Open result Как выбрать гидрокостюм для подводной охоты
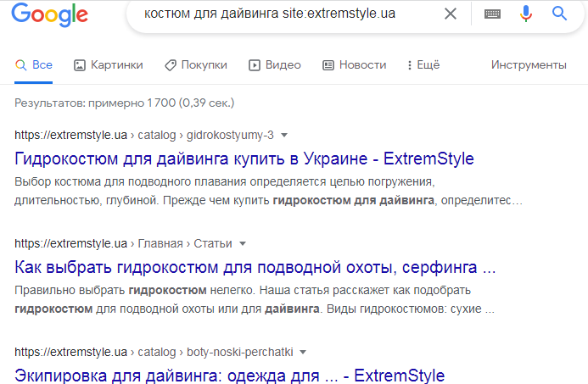 (255, 268)
